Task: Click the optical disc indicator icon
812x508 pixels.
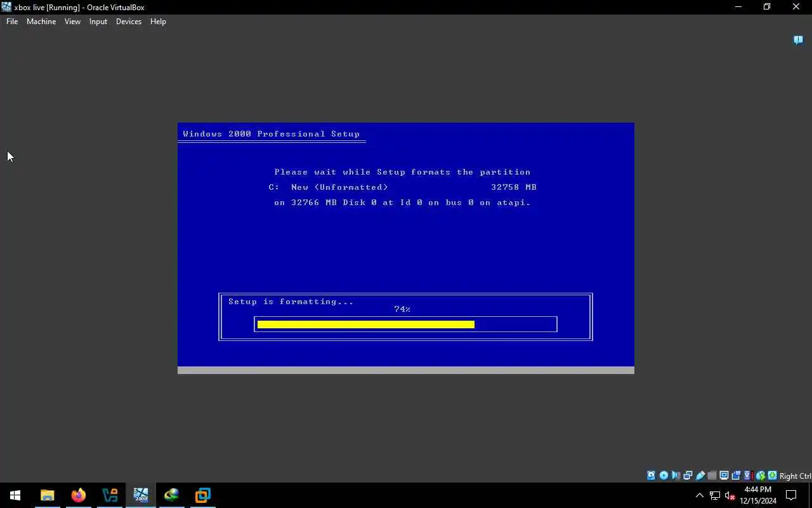Action: coord(664,476)
